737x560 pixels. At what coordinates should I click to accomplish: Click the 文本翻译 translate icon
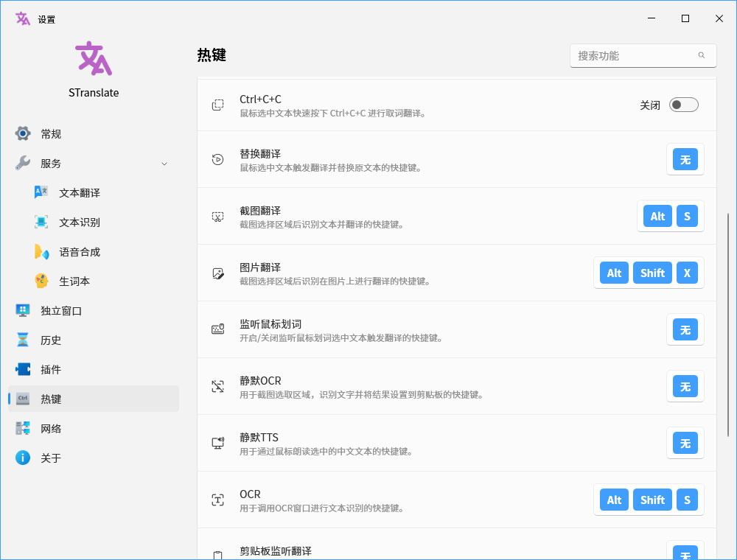coord(41,192)
